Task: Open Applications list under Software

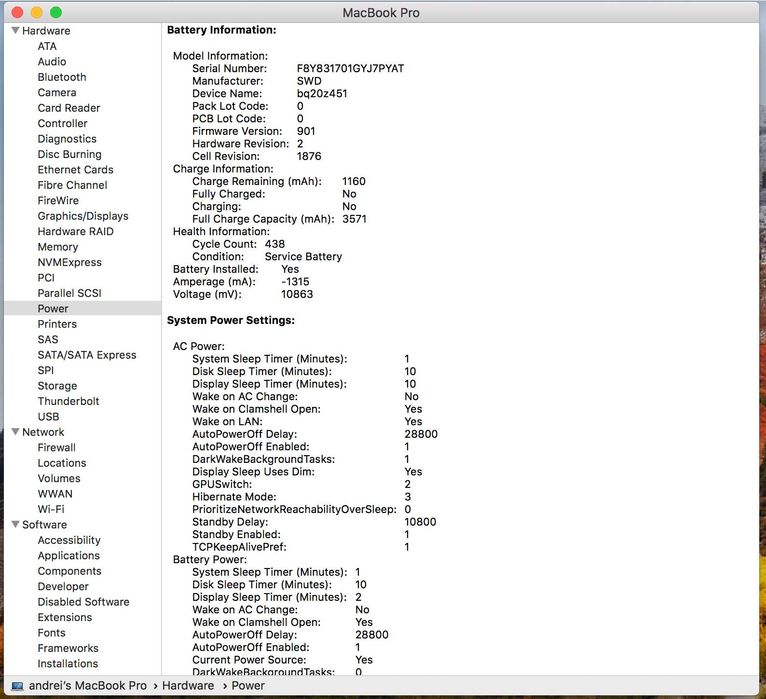Action: point(69,556)
